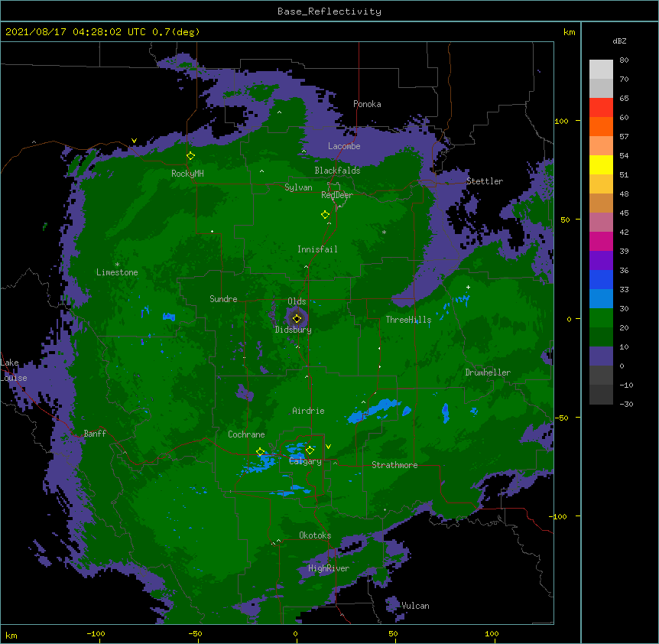The image size is (659, 644).
Task: Click the Base_Reflectivity title text
Action: pos(329,11)
